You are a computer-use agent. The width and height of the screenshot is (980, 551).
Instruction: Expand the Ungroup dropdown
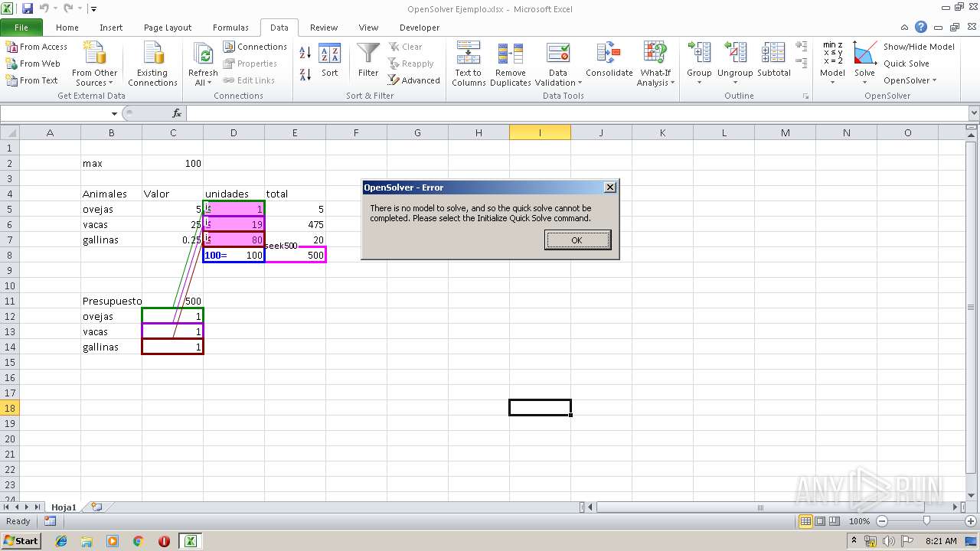[x=735, y=78]
